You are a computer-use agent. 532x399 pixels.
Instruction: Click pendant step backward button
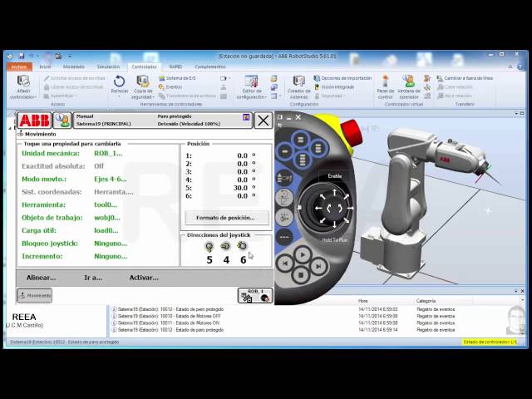pos(285,264)
